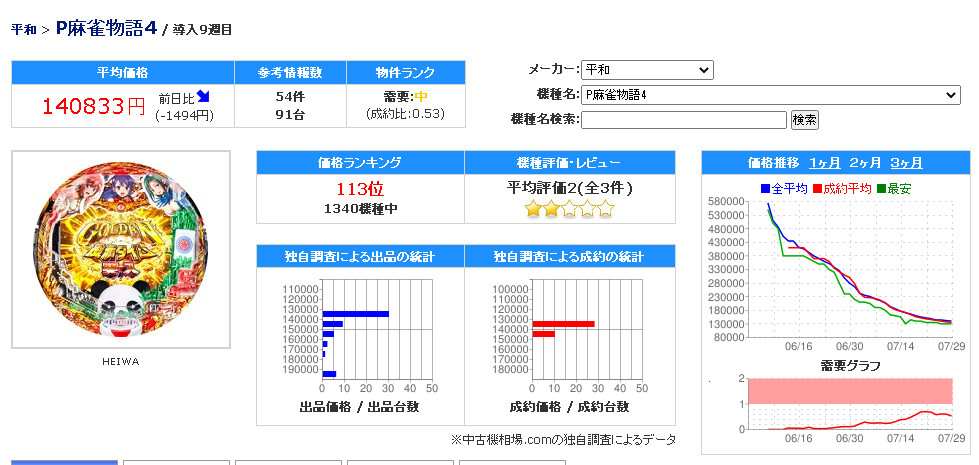
Task: Click the 独自調査による成約の統計 header
Action: pos(570,257)
